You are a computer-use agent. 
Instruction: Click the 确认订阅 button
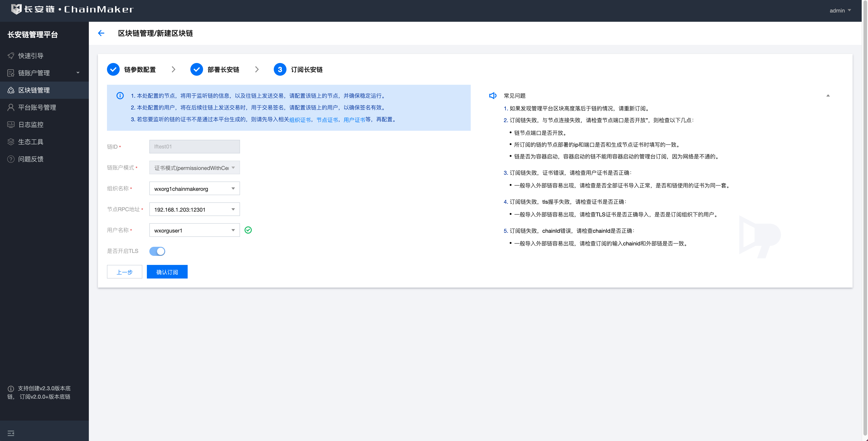coord(167,272)
